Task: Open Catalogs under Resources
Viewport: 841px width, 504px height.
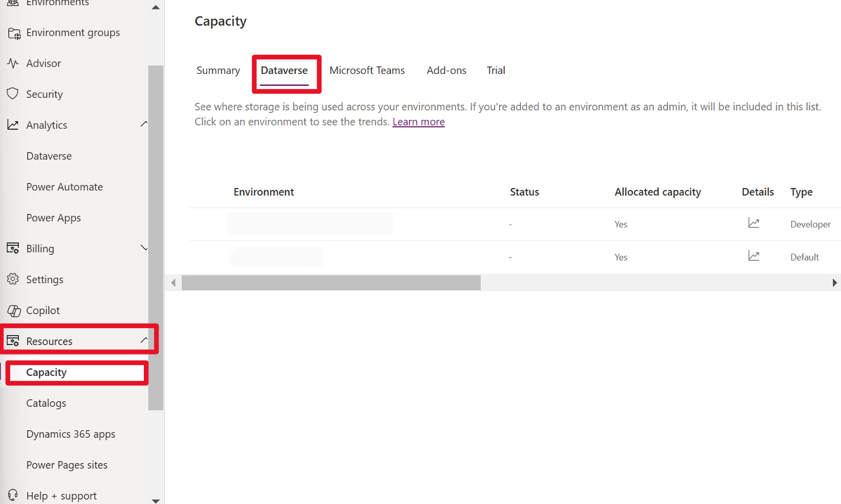Action: pos(46,403)
